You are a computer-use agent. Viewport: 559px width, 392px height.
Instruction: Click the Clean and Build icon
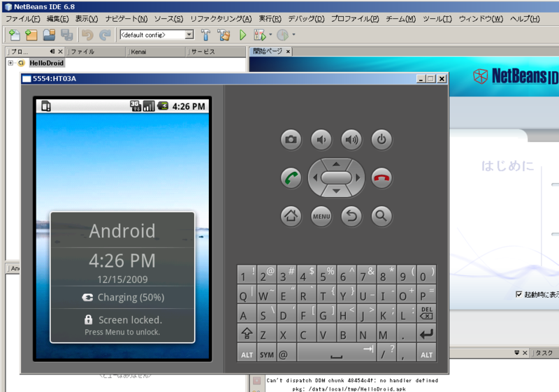coord(224,34)
